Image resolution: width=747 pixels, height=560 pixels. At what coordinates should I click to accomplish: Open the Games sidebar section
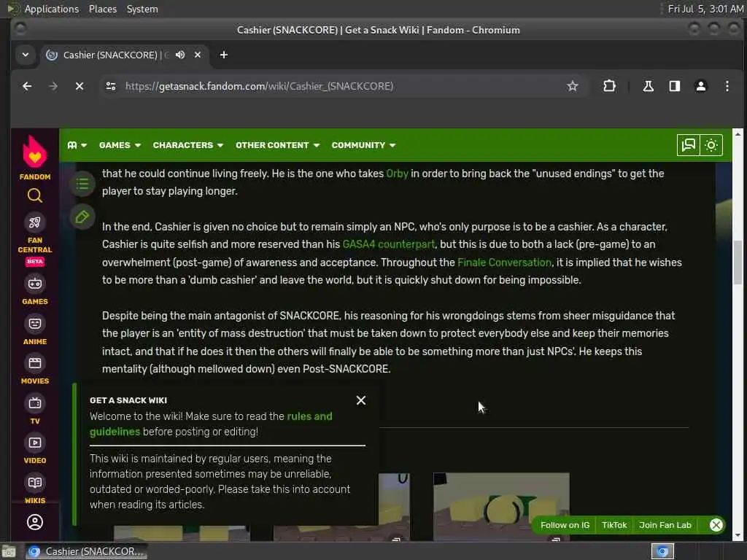click(35, 290)
